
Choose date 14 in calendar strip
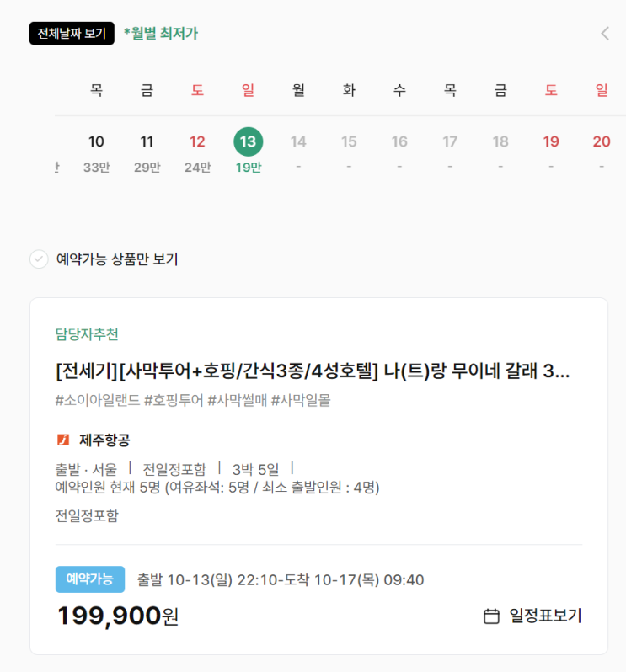298,142
